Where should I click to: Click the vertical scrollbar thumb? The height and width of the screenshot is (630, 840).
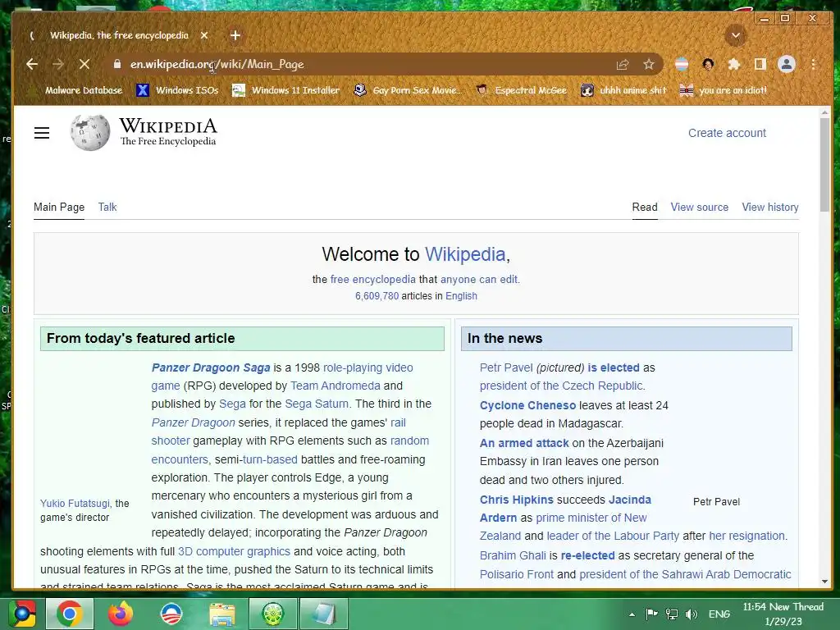(x=824, y=164)
